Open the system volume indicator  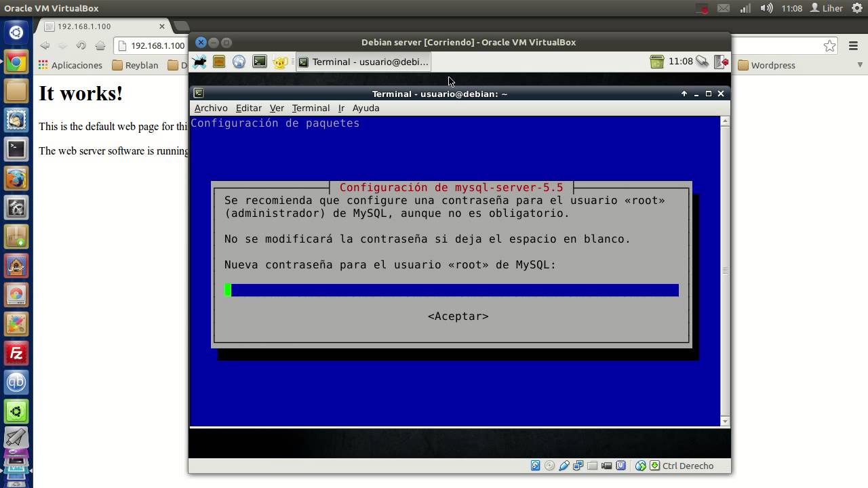[766, 8]
